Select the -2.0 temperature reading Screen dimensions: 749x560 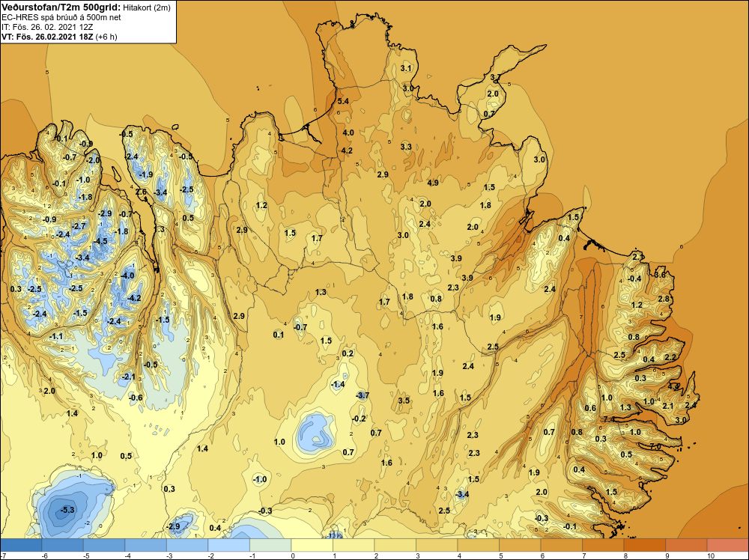93,160
